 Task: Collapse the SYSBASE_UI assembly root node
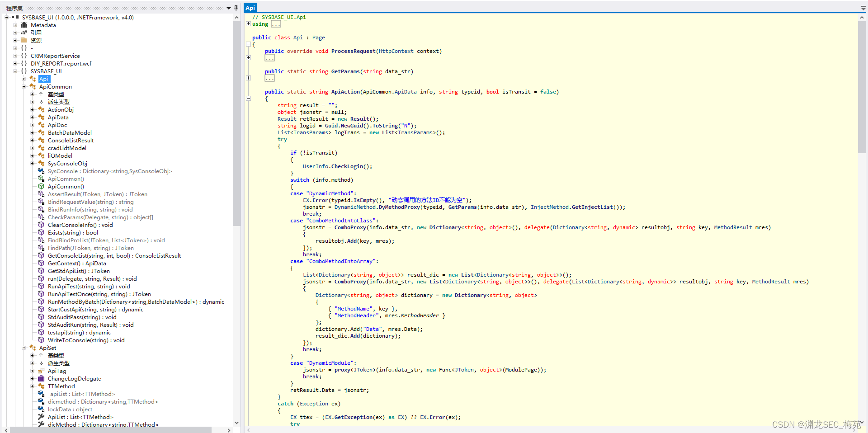click(7, 17)
